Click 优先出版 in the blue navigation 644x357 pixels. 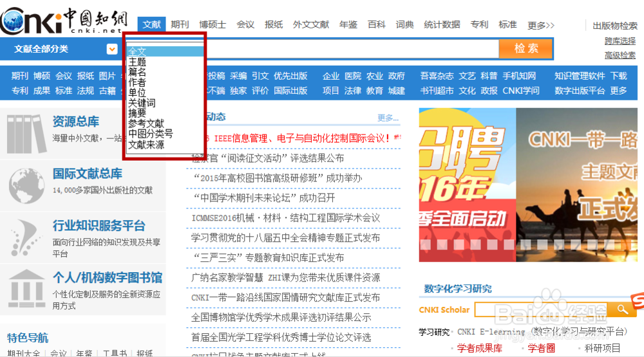pyautogui.click(x=290, y=76)
